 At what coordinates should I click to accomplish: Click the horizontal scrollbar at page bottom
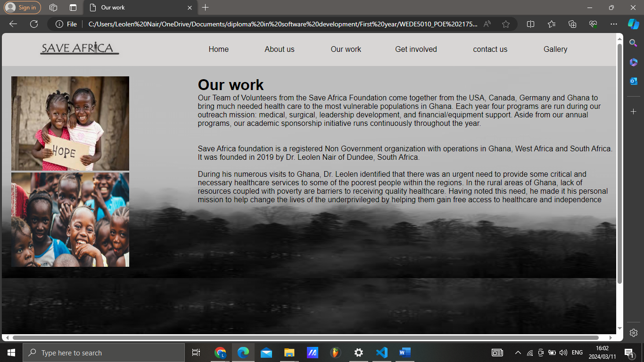point(305,337)
